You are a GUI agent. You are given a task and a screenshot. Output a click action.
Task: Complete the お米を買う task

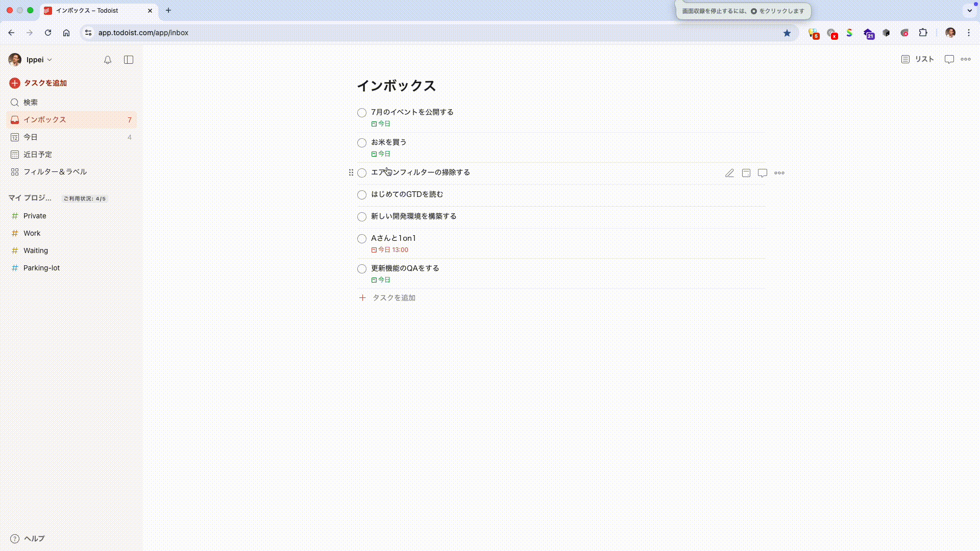click(361, 143)
